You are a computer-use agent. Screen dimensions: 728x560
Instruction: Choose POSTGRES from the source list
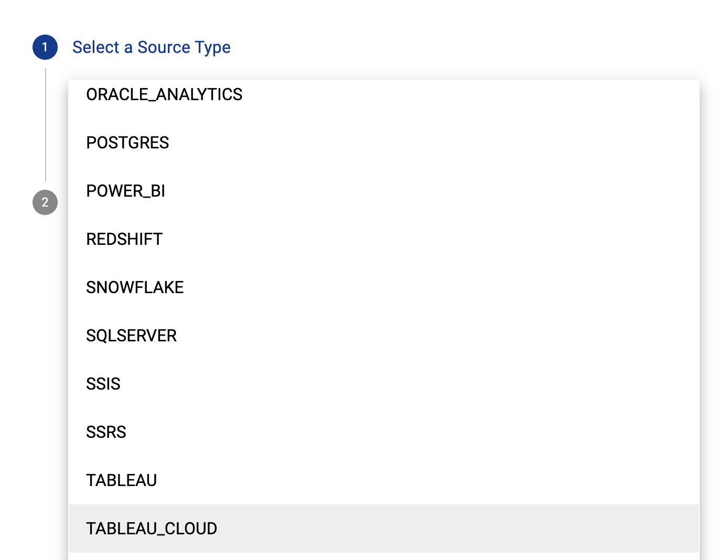(127, 143)
